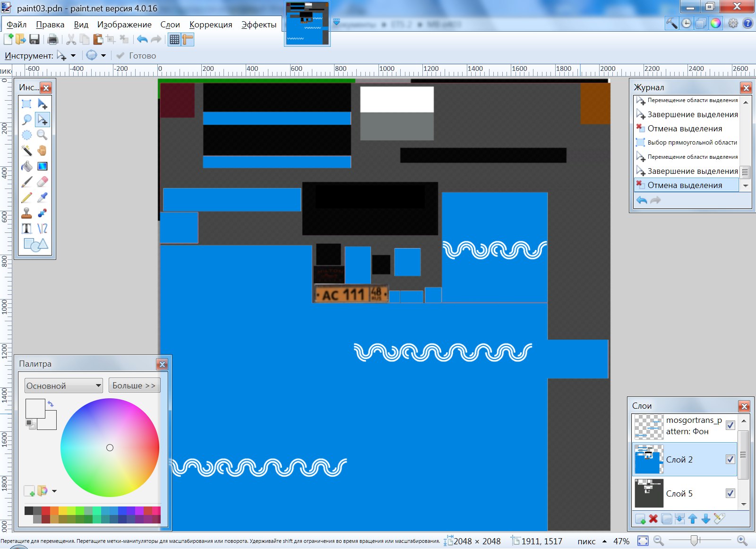Select the Magic Wand tool
This screenshot has width=756, height=549.
coord(26,151)
